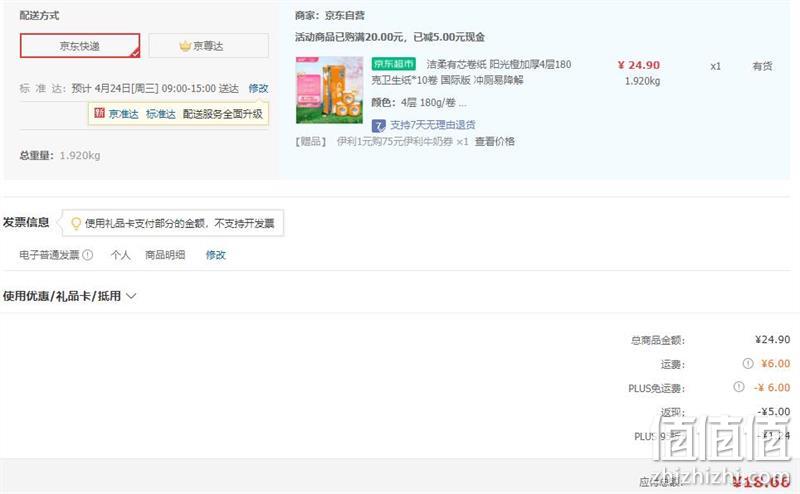Click the 新 badge icon in the delivery notice
Viewport: 800px width, 494px height.
[x=99, y=113]
